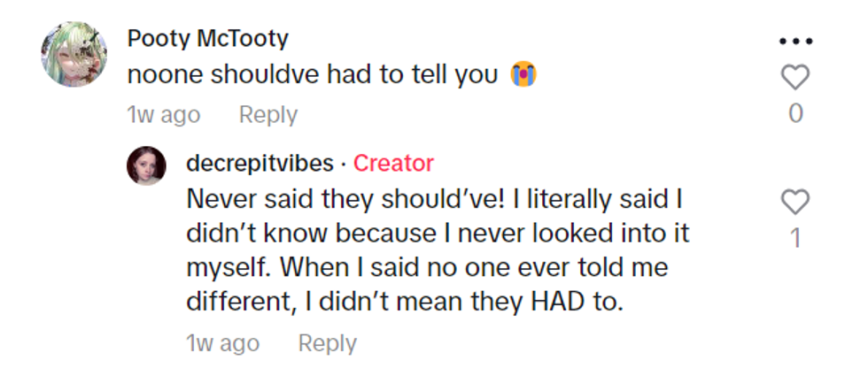The width and height of the screenshot is (868, 368).
Task: Click the like count 0 on Pooty's comment
Action: [795, 114]
